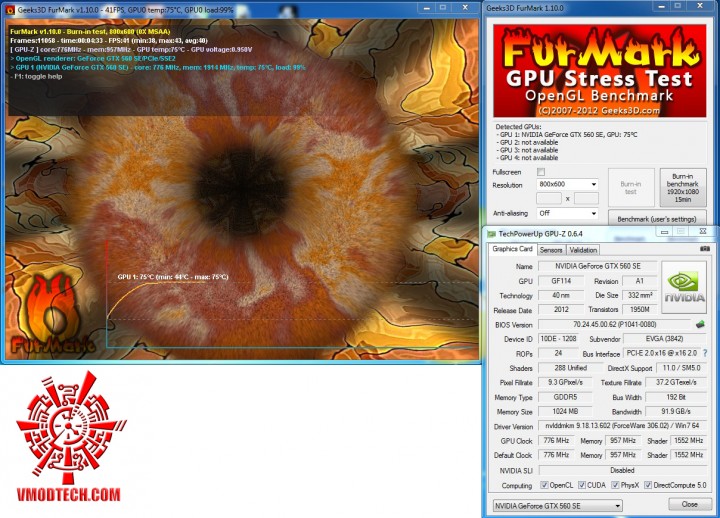Click the Texture Fillrate 37.2 GTexel/s value
720x518 pixels.
[676, 382]
